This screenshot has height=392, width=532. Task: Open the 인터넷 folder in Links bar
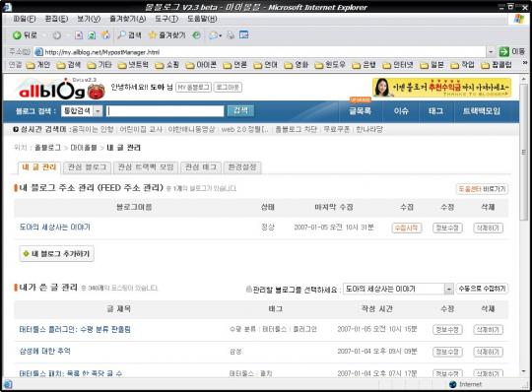click(x=398, y=65)
